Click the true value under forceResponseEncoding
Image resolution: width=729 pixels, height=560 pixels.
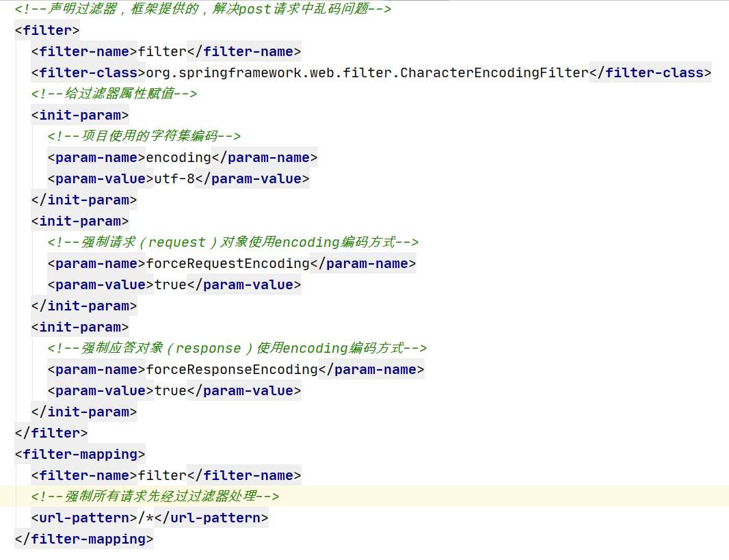tap(170, 390)
